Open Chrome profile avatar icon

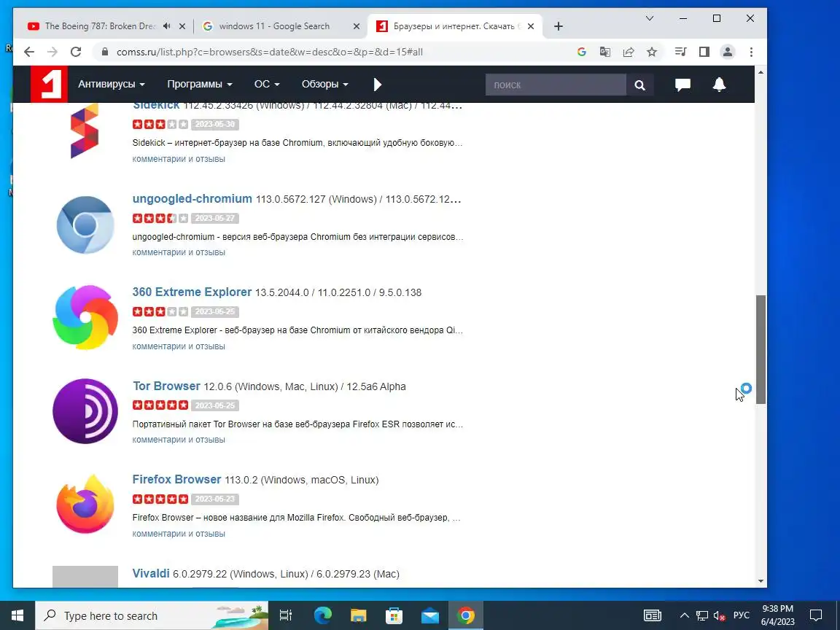coord(728,52)
